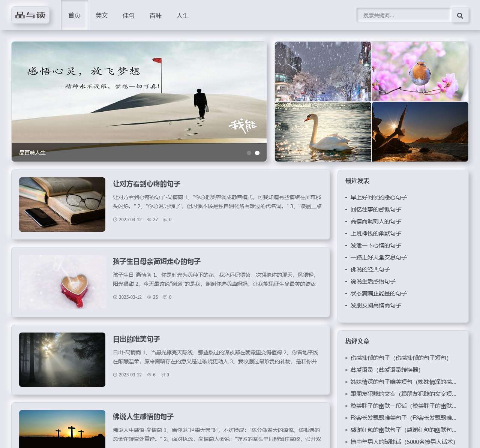
Task: Select the second carousel indicator dot
Action: click(257, 153)
